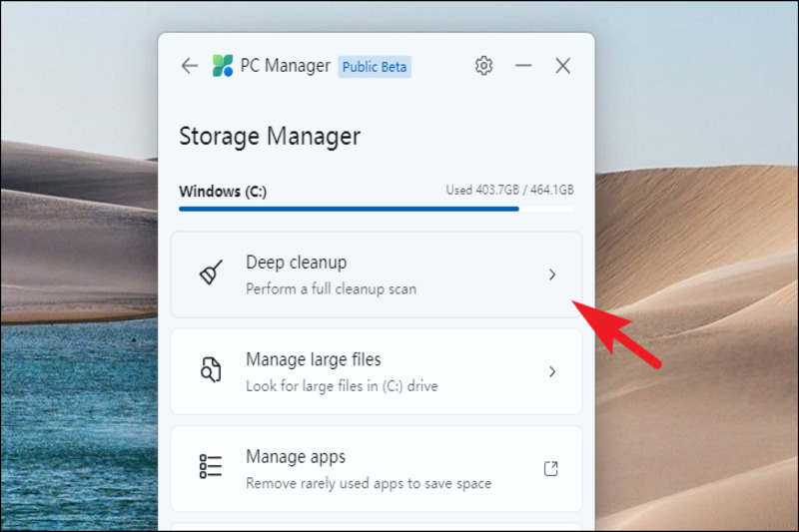
Task: Expand Manage large files using its chevron
Action: click(552, 372)
